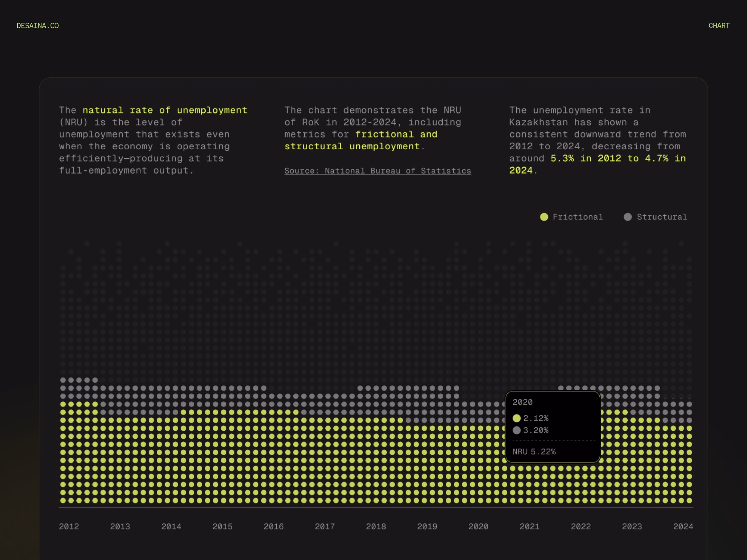Select the Structural legend label
747x560 pixels.
[662, 217]
